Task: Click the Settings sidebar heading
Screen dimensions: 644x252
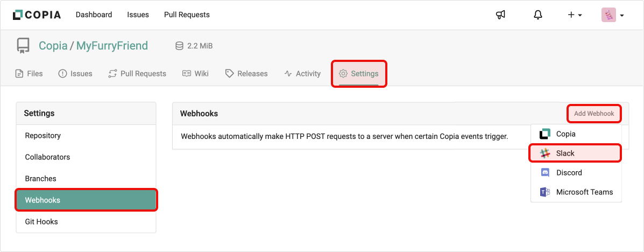Action: pyautogui.click(x=39, y=113)
